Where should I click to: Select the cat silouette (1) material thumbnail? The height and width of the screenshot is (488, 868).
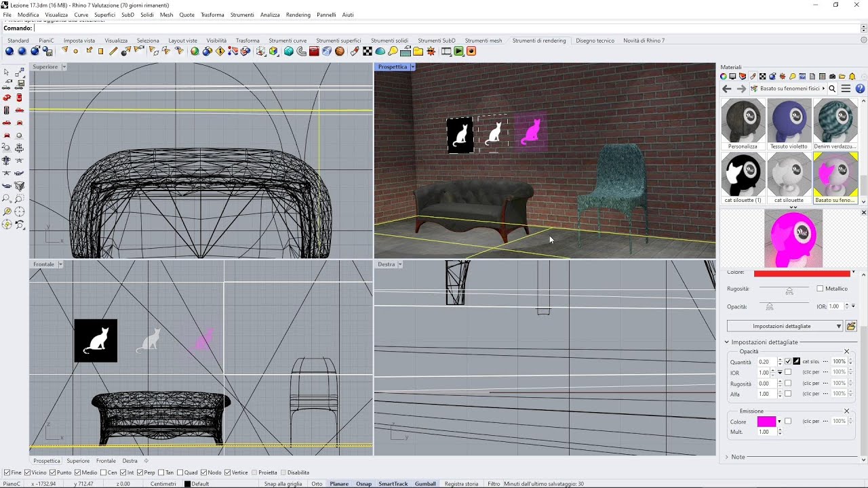[x=743, y=178]
